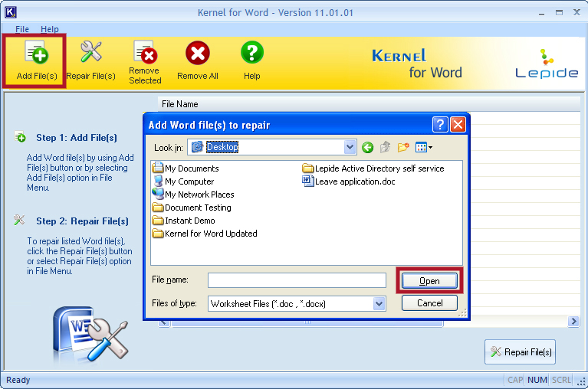
Task: Expand the Files of type dropdown
Action: click(379, 304)
